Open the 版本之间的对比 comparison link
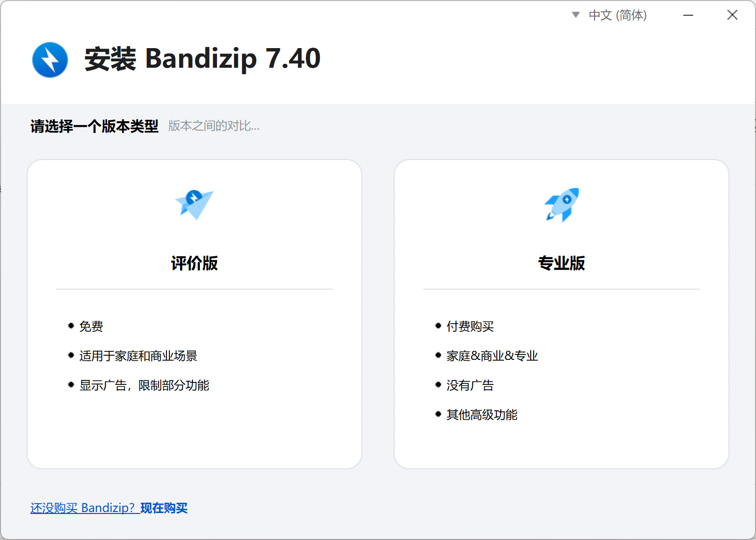Viewport: 756px width, 540px height. coord(213,126)
